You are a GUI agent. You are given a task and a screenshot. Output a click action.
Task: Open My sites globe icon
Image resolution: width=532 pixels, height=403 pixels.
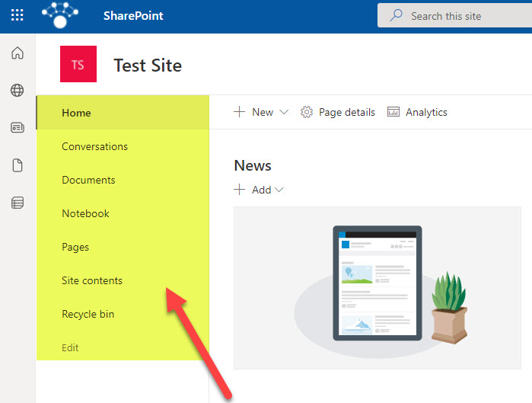click(17, 91)
